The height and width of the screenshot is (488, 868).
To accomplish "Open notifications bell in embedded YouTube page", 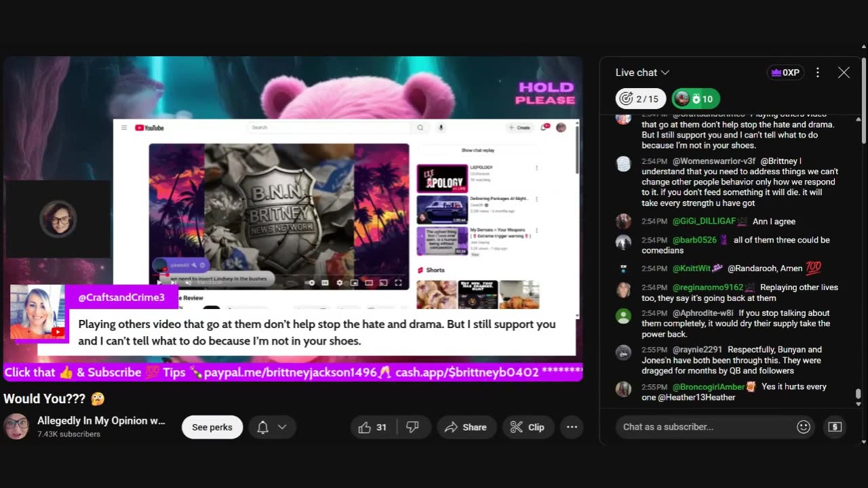I will [545, 127].
